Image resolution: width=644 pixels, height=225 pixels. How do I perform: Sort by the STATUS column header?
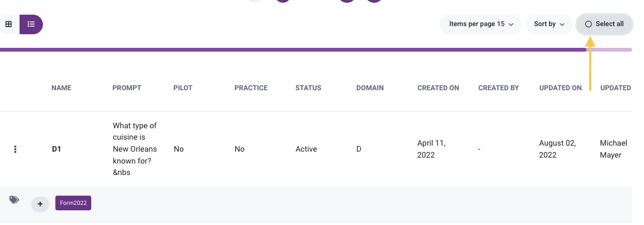pos(308,88)
